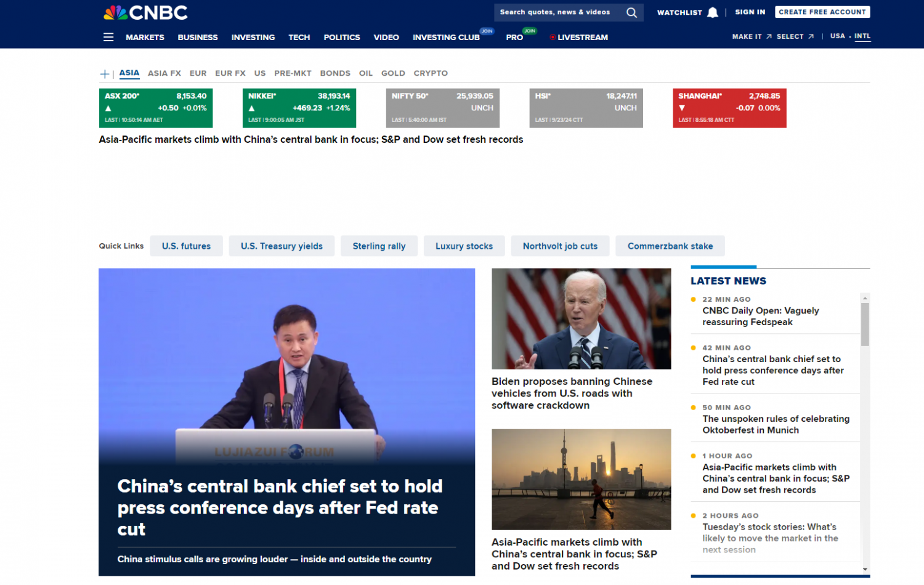Open Oktoberfest in Munich news item
Viewport: 924px width, 585px height.
[776, 424]
